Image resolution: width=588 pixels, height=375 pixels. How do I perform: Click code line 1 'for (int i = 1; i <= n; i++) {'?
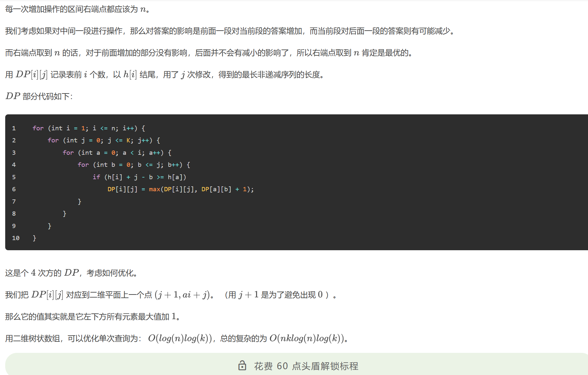tap(89, 128)
